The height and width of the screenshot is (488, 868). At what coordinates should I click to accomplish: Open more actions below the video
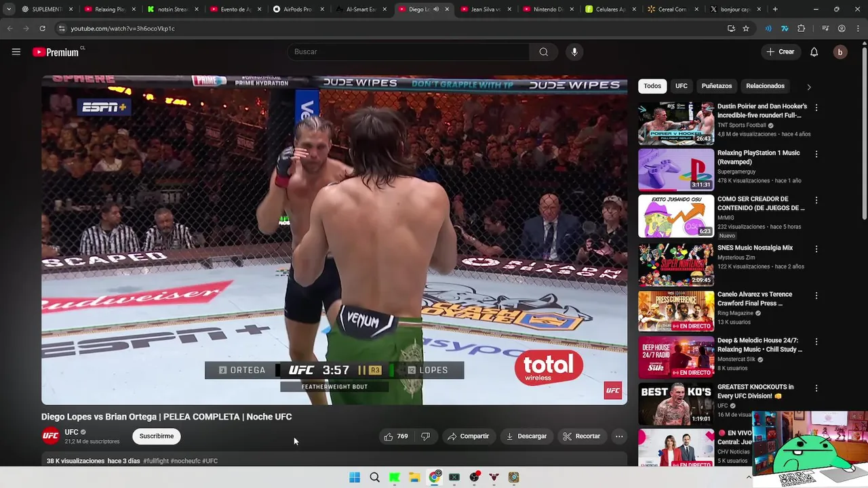pyautogui.click(x=619, y=436)
